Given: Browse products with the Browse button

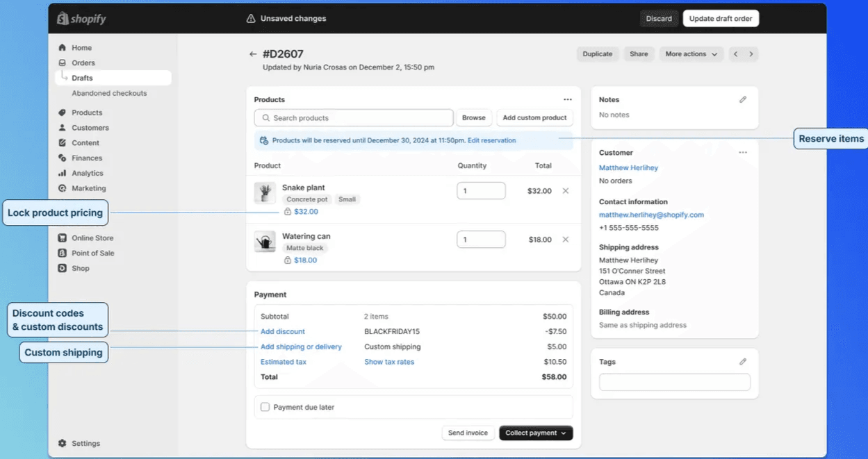Looking at the screenshot, I should [x=474, y=118].
